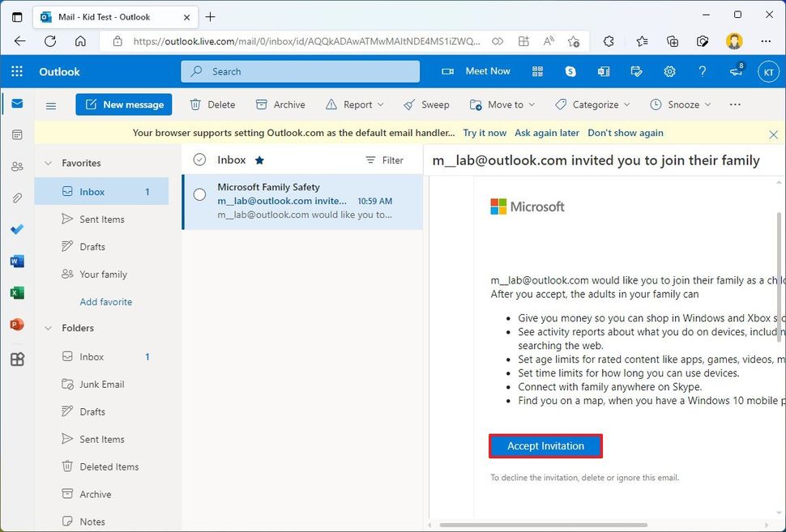This screenshot has width=786, height=532.
Task: Open the app launcher grid icon
Action: pos(17,71)
